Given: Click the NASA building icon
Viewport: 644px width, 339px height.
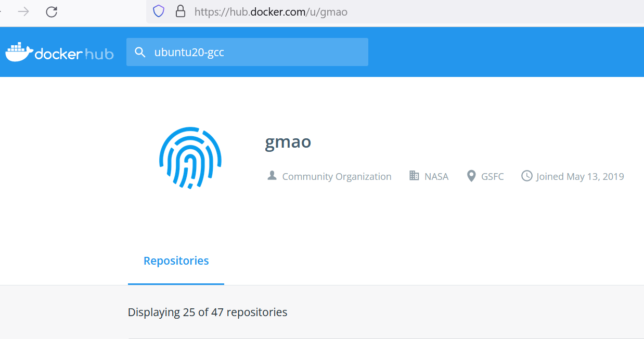Looking at the screenshot, I should [x=414, y=176].
